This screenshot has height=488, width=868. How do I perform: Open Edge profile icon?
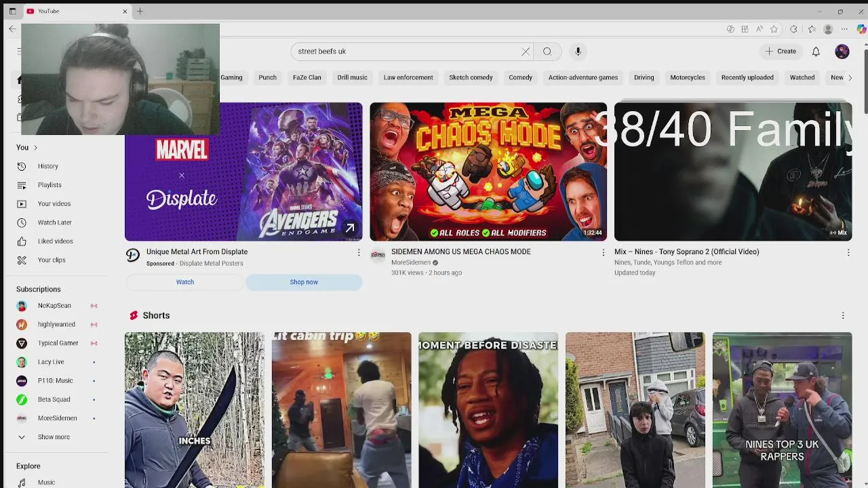click(828, 29)
